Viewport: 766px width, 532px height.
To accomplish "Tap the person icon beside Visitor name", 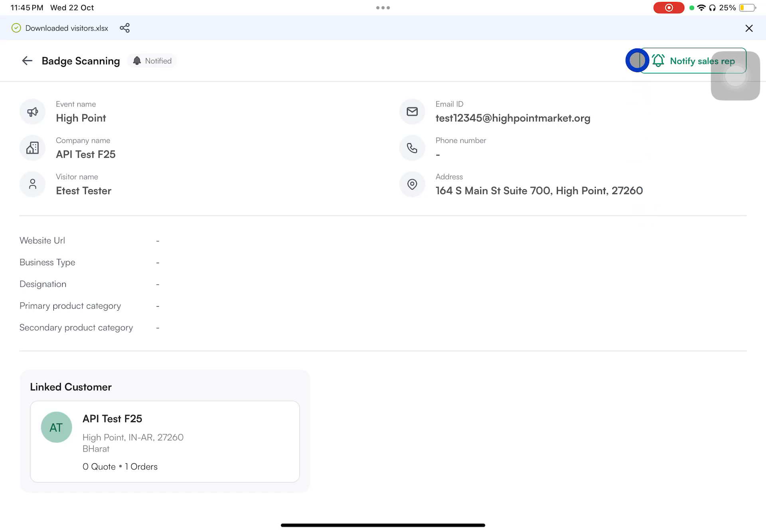I will click(x=32, y=184).
